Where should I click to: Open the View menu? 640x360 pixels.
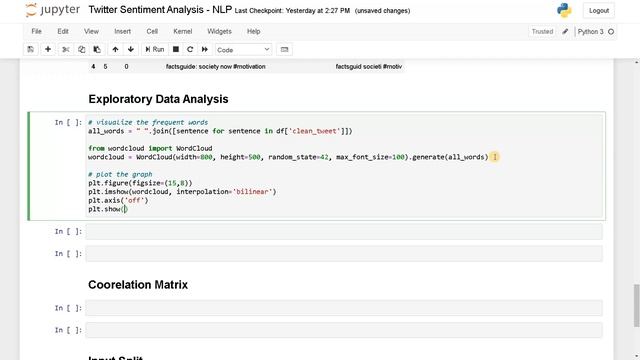point(91,31)
